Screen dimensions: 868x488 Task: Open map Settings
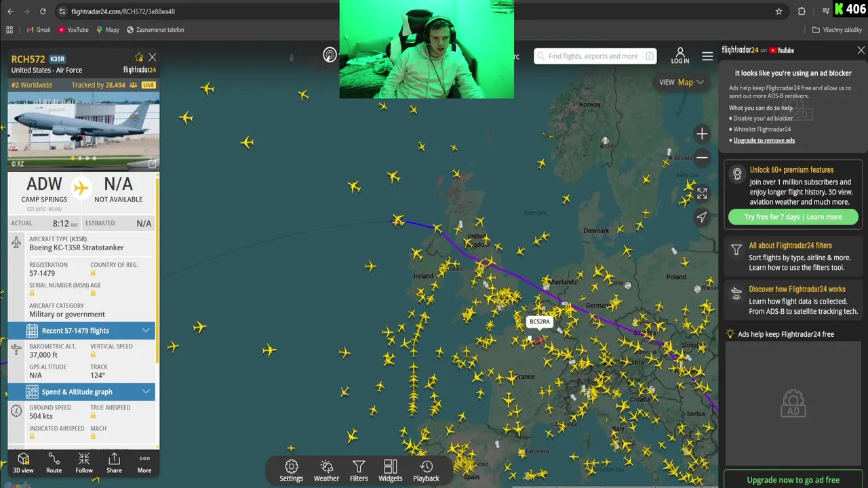point(292,471)
